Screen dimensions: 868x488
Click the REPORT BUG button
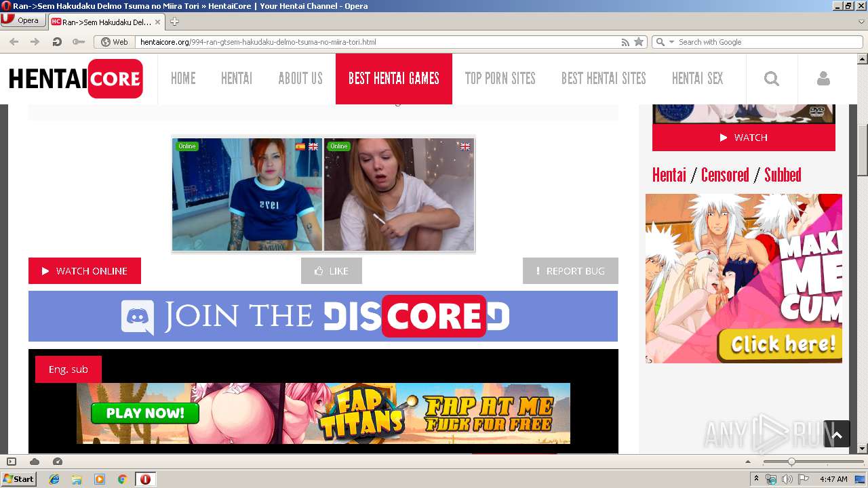click(570, 271)
